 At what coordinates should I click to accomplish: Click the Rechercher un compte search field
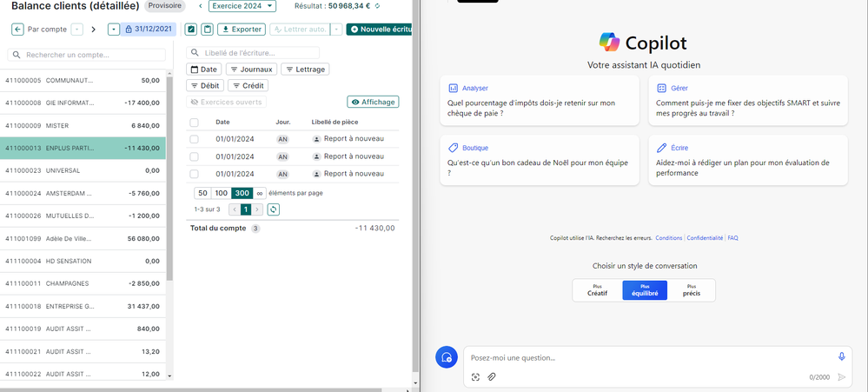[x=87, y=55]
